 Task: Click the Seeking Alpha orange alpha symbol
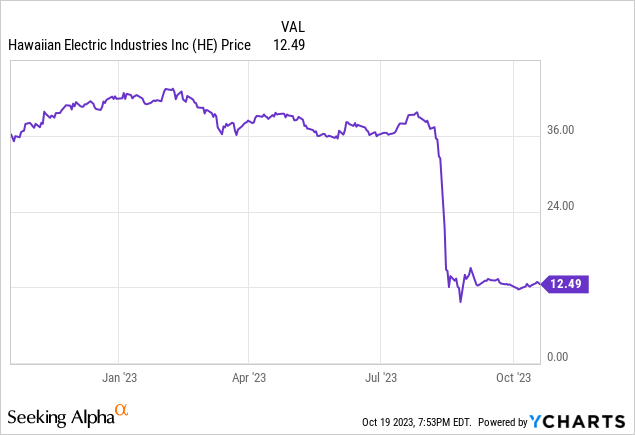tap(121, 410)
